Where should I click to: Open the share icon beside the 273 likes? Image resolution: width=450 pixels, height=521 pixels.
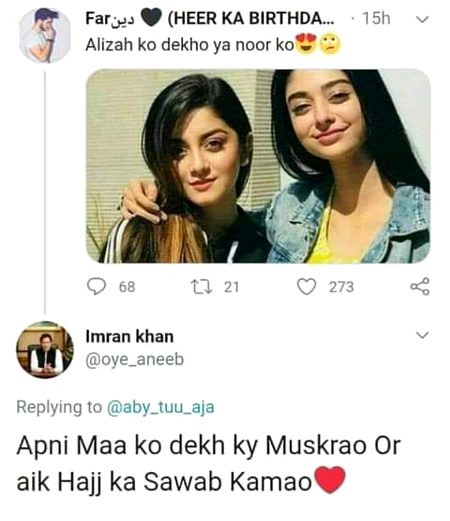click(x=420, y=286)
